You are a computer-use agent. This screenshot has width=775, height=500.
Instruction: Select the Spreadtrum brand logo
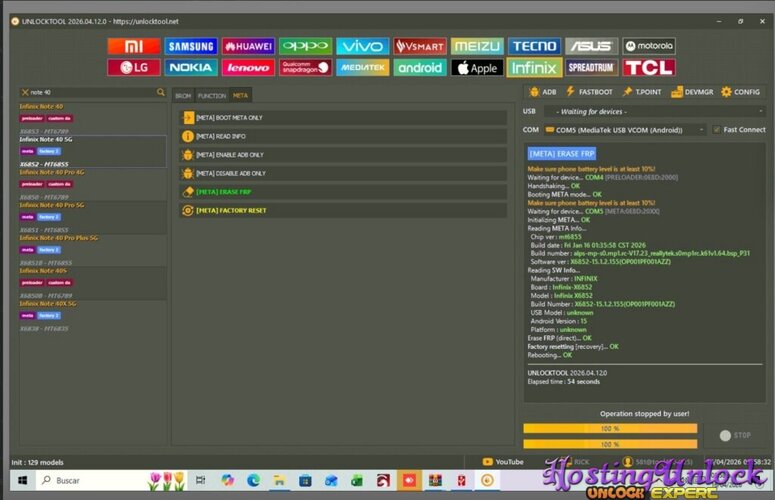[x=592, y=68]
